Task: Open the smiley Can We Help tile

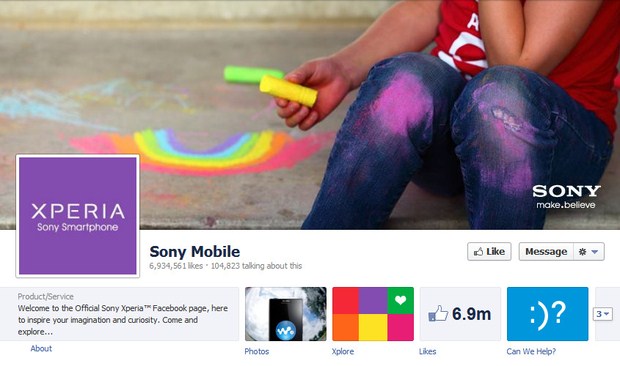Action: click(x=548, y=314)
